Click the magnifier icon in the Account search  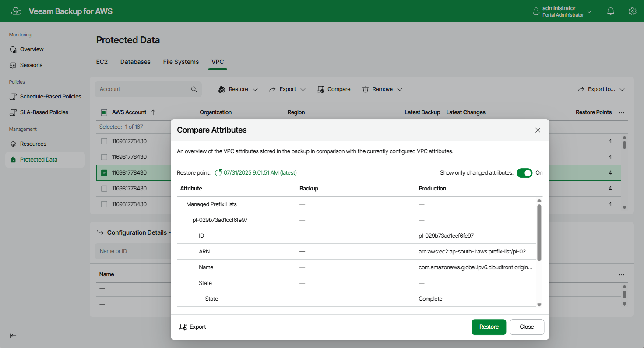point(194,89)
